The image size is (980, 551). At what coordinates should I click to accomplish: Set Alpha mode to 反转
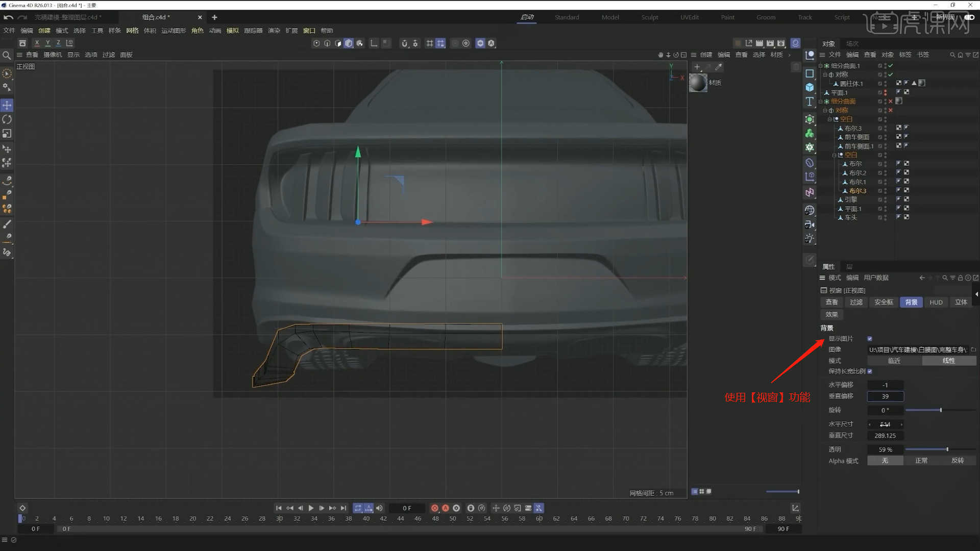click(x=958, y=461)
